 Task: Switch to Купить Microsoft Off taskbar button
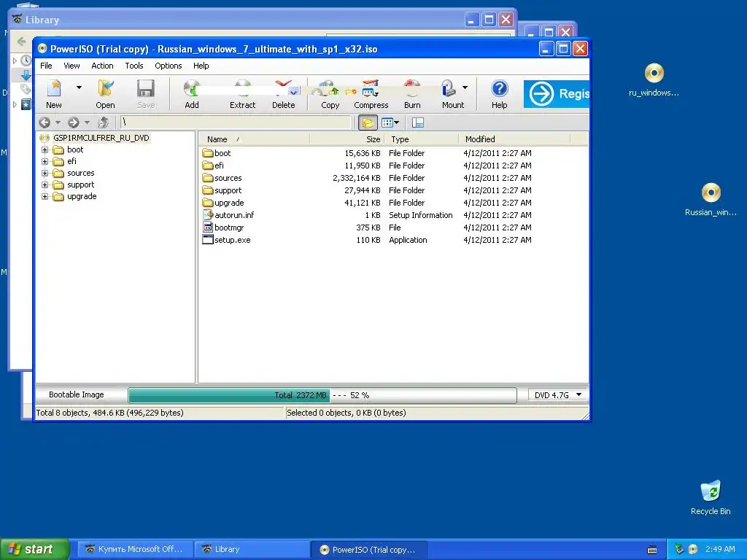(135, 549)
